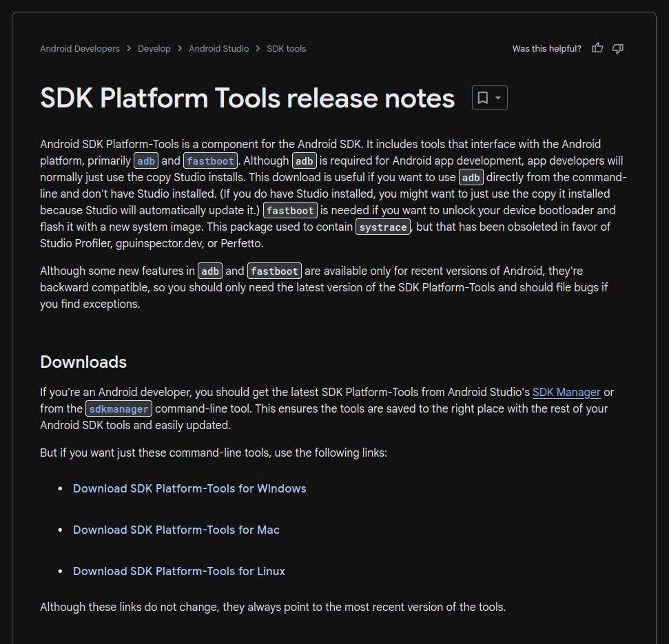Viewport: 669px width, 644px height.
Task: Click the SDK Platform Tools release notes heading
Action: [247, 98]
